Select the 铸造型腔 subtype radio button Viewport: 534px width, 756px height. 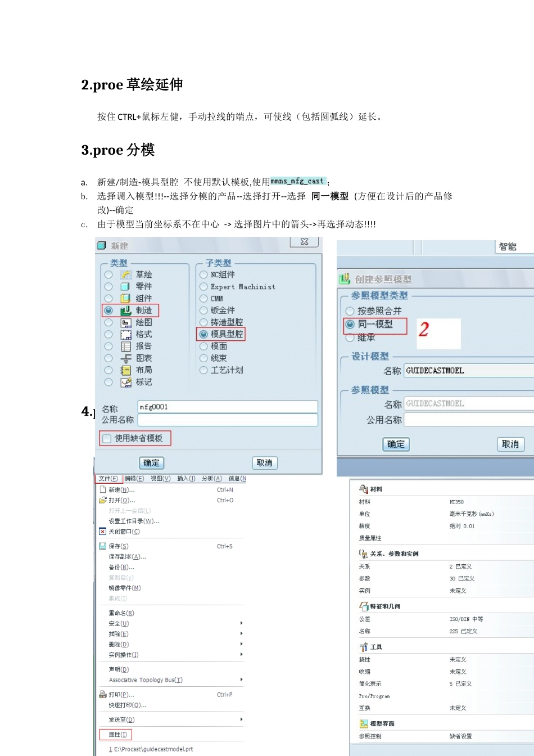[x=203, y=322]
